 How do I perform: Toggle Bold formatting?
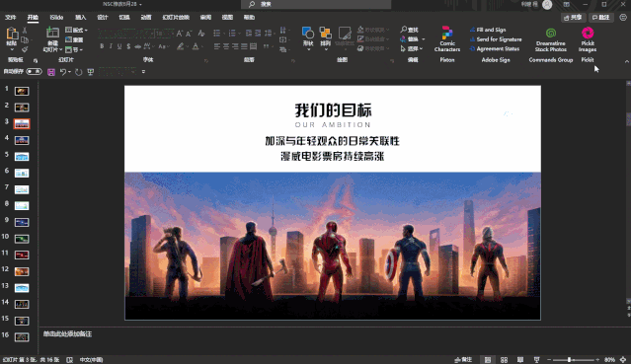click(102, 46)
